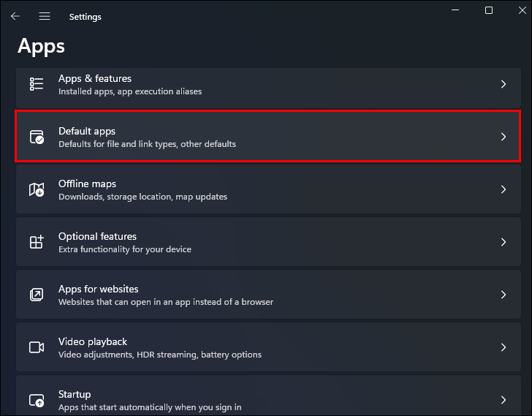Screen dimensions: 532x416
Task: Click the back arrow in Settings
Action: (15, 16)
